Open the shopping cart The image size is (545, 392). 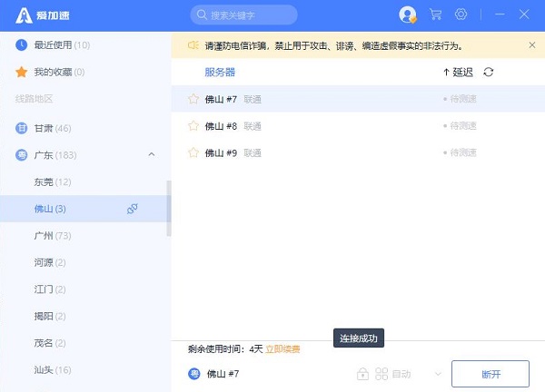[435, 15]
